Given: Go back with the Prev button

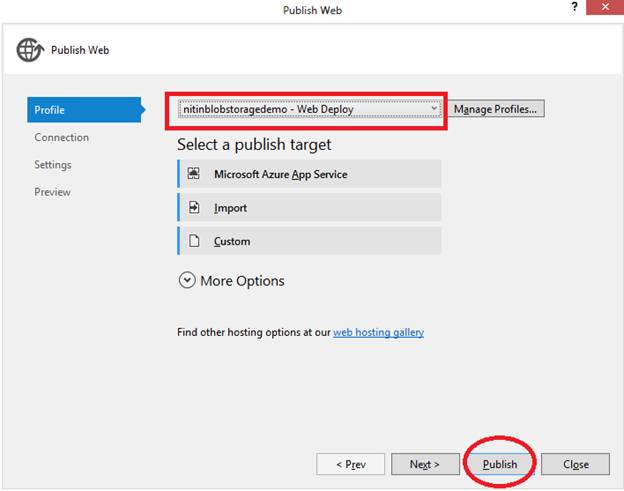Looking at the screenshot, I should tap(350, 464).
